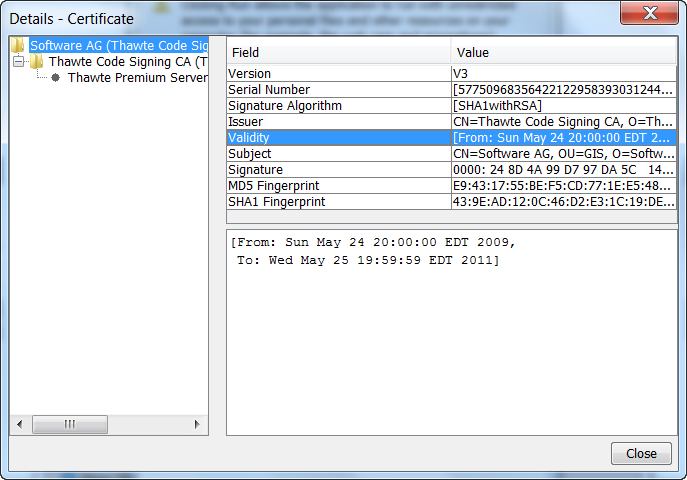Screen dimensions: 687x480
Task: Click the MD5 value starting E9:43:17
Action: pos(564,186)
